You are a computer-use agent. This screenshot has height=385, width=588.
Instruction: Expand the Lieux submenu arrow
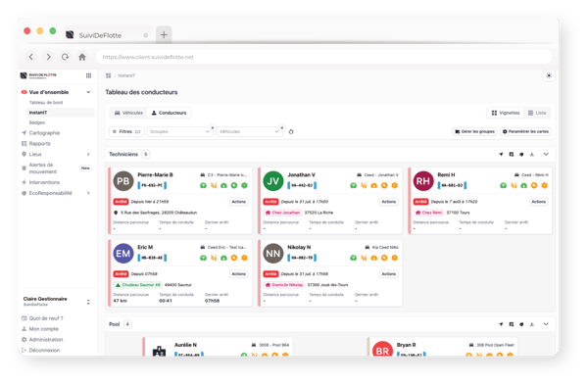88,154
